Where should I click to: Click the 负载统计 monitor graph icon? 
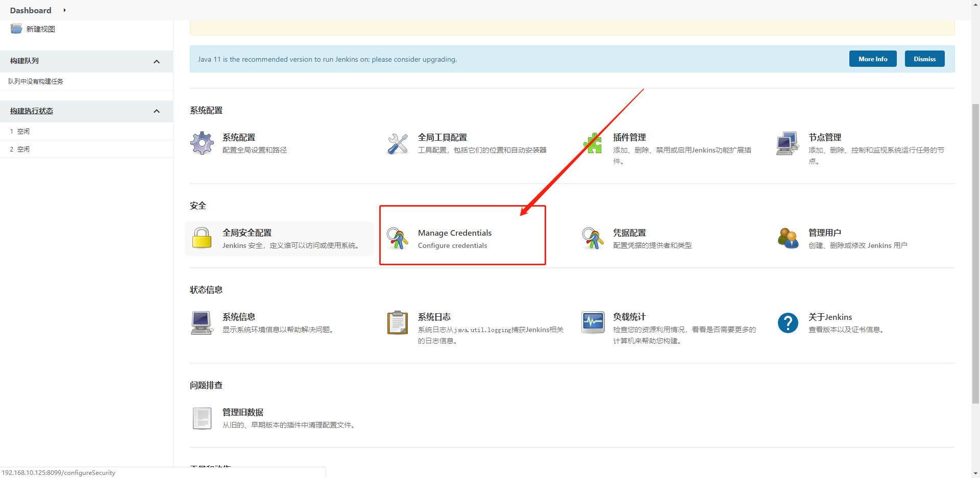pyautogui.click(x=593, y=323)
